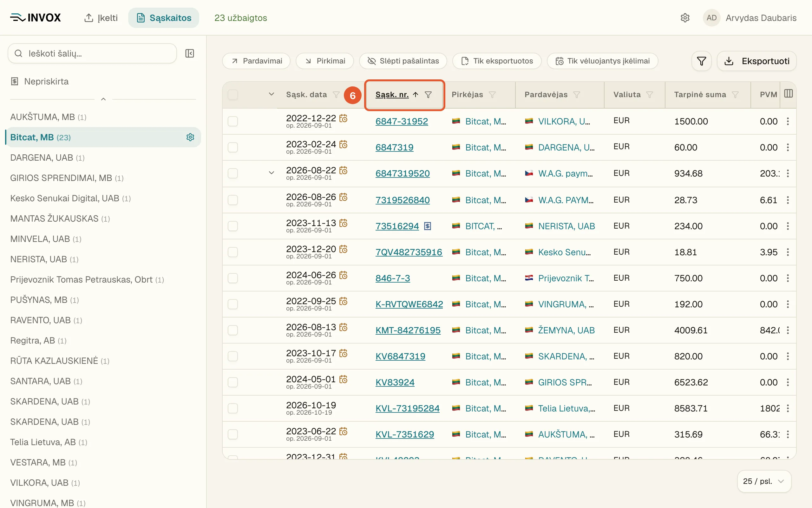This screenshot has height=508, width=812.
Task: Click the Eksportuoti button
Action: tap(756, 61)
